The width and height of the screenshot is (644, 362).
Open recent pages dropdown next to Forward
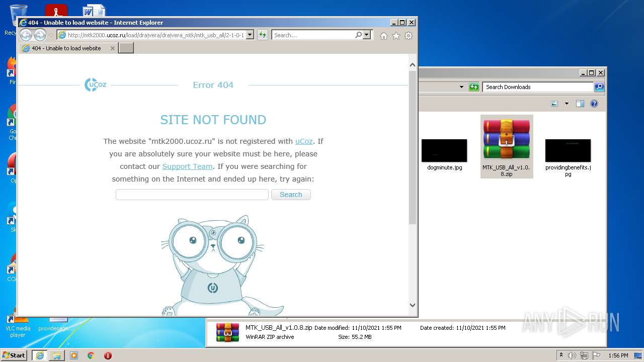click(x=51, y=35)
